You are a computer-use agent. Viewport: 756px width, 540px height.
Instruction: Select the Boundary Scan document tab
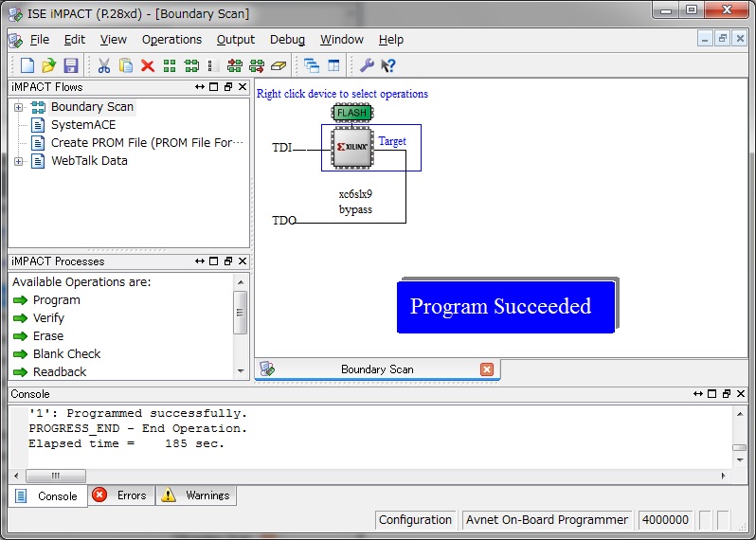(x=377, y=369)
